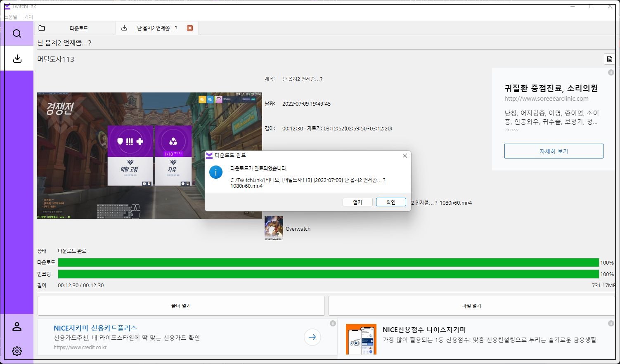Click info icon on NICE신용점수 ad

click(611, 324)
